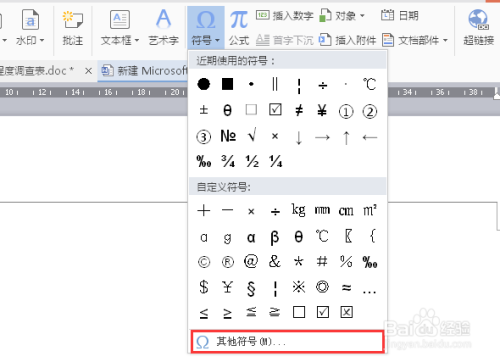
Task: Open 其他符号(M)... at the menu bottom
Action: coord(287,341)
